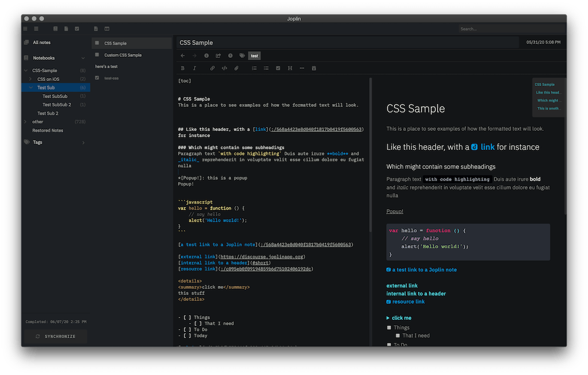Image resolution: width=588 pixels, height=375 pixels.
Task: Open the Restored Notes notebook
Action: tap(48, 130)
